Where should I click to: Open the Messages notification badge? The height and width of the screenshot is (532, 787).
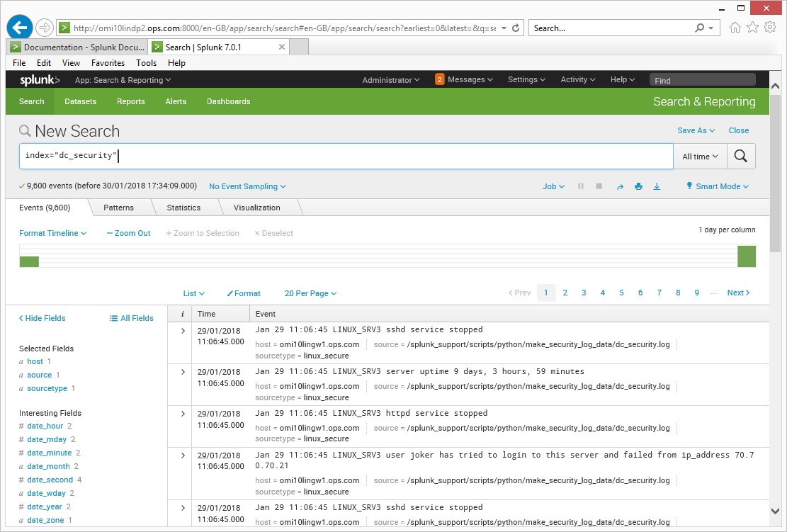pyautogui.click(x=440, y=80)
